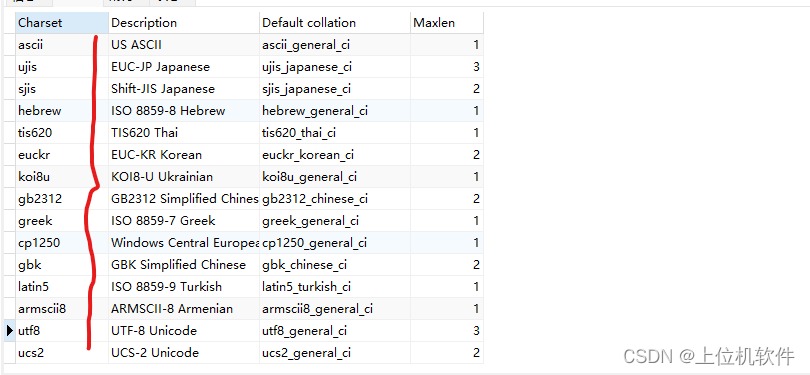
Task: Click the Default collation column header
Action: [335, 23]
